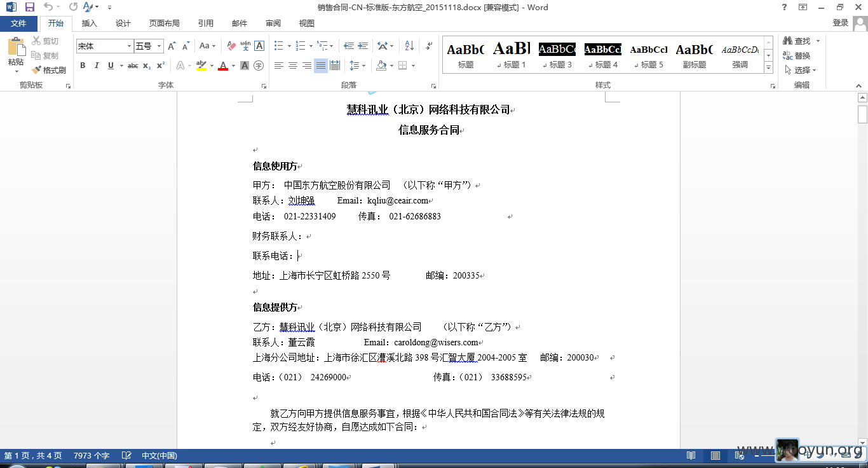Open Change Case (Aa) dropdown
This screenshot has height=468, width=868.
[207, 46]
